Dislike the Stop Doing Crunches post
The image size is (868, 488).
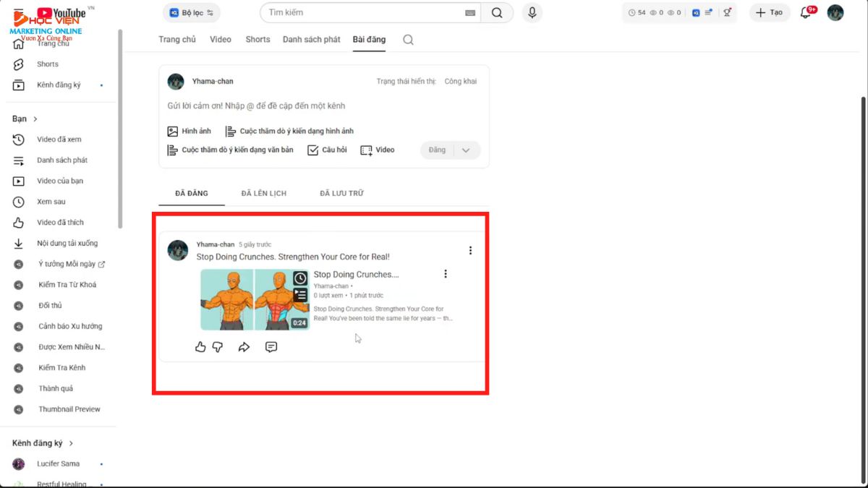coord(218,347)
